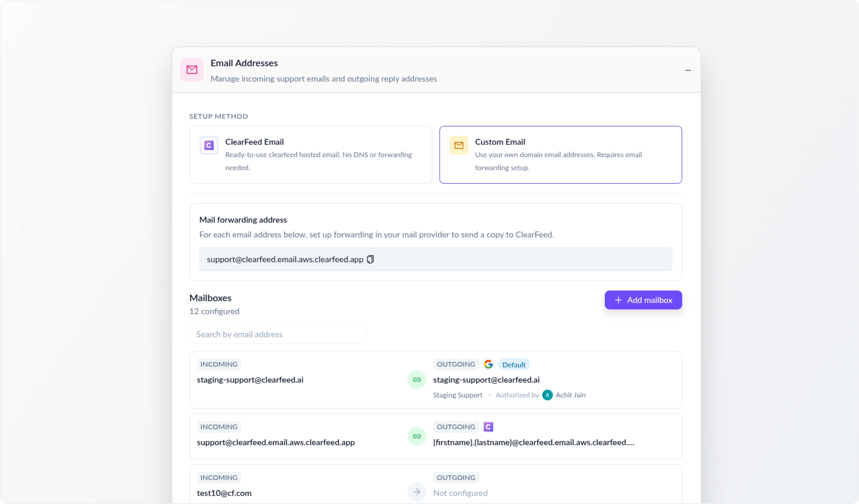This screenshot has width=859, height=504.
Task: Click the Achit Jain name text
Action: (570, 395)
